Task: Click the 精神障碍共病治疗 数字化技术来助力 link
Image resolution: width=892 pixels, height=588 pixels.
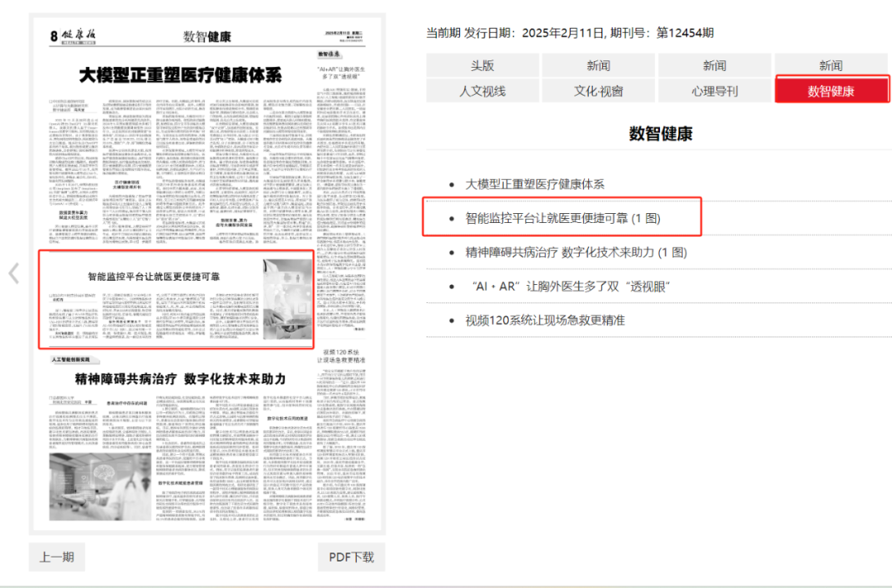Action: (x=576, y=252)
